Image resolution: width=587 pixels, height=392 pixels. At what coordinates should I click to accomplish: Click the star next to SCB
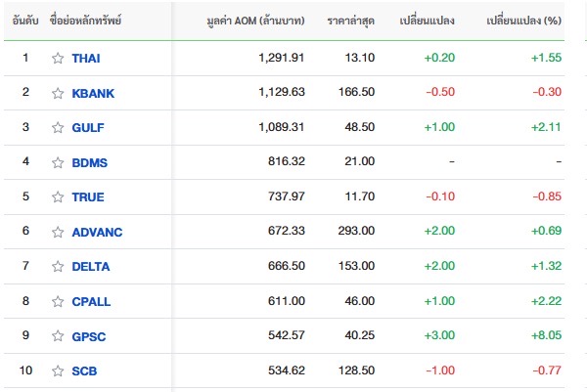[58, 371]
